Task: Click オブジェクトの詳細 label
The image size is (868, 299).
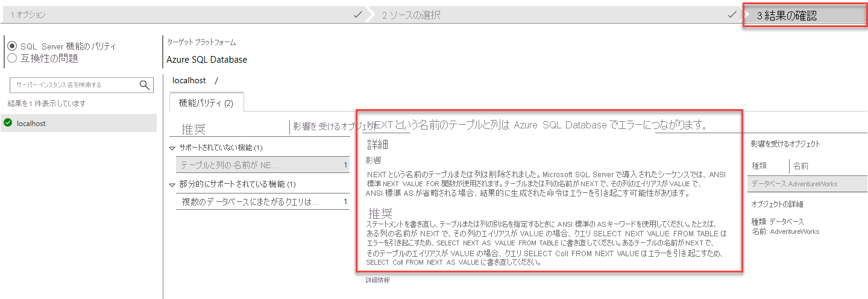Action: coord(777,204)
